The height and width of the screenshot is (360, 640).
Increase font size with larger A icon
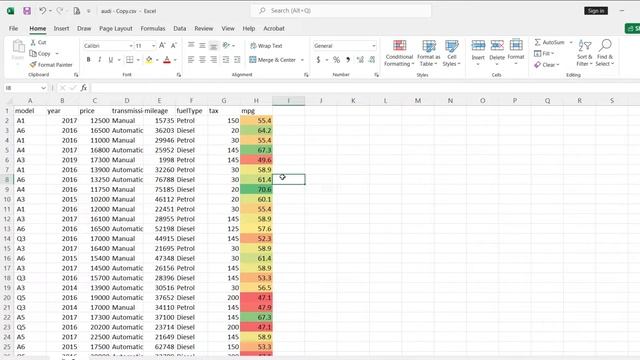coord(162,45)
